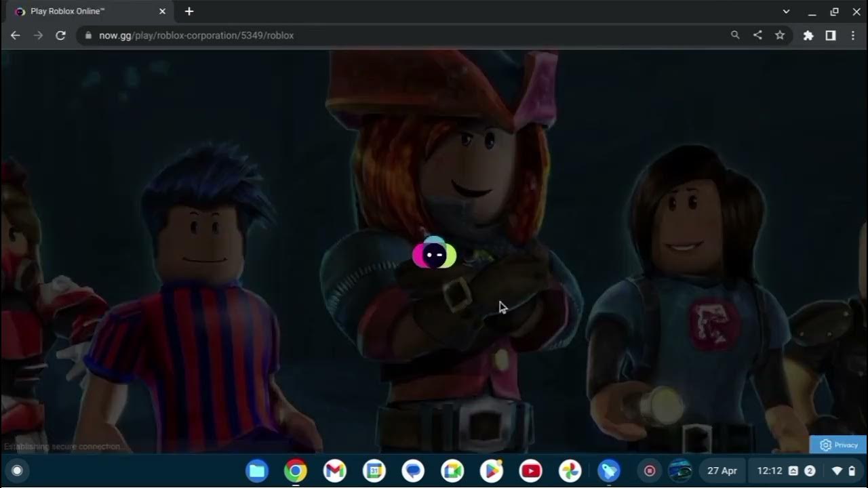View site info via the lock icon
Viewport: 868px width, 488px height.
[x=87, y=35]
